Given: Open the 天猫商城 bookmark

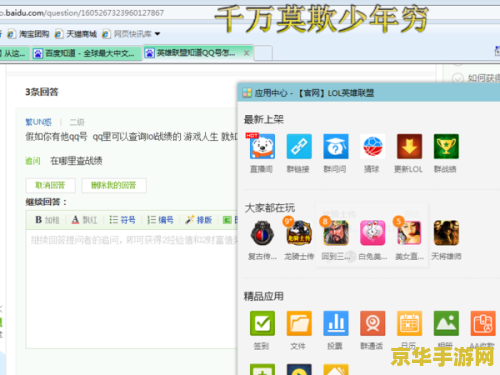Looking at the screenshot, I should coord(76,34).
